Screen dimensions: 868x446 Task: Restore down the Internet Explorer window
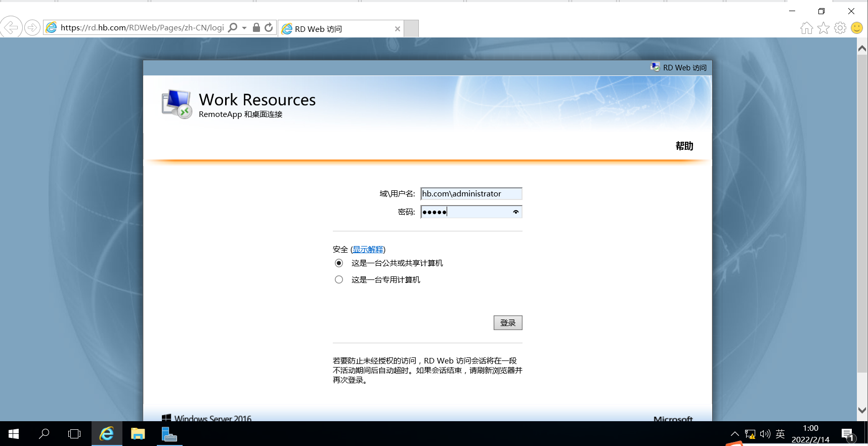coord(821,11)
